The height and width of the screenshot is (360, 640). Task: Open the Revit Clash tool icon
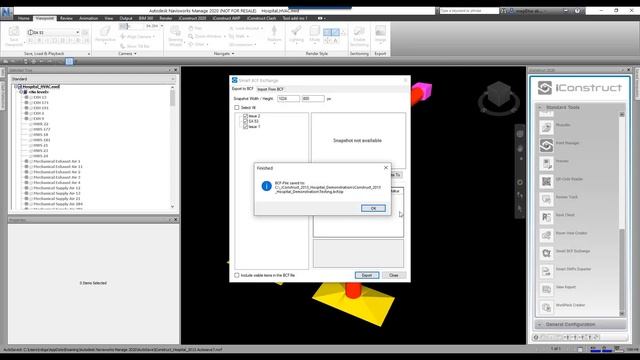(546, 216)
